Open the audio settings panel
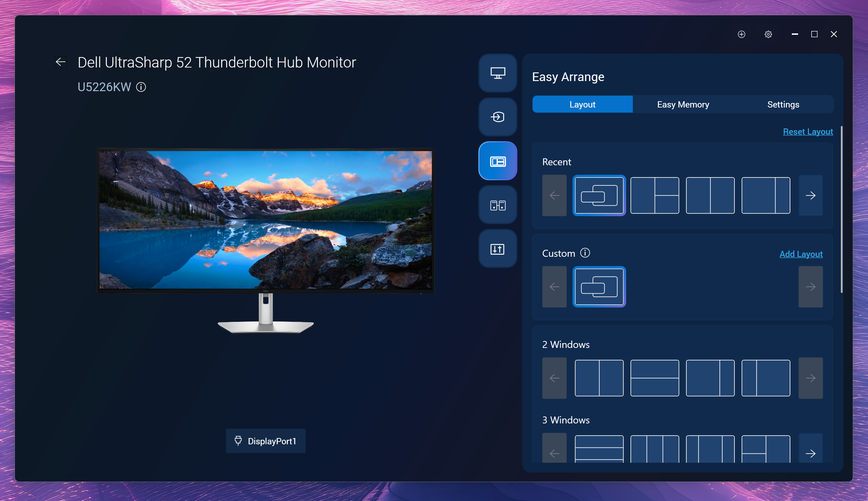Image resolution: width=868 pixels, height=501 pixels. click(497, 248)
